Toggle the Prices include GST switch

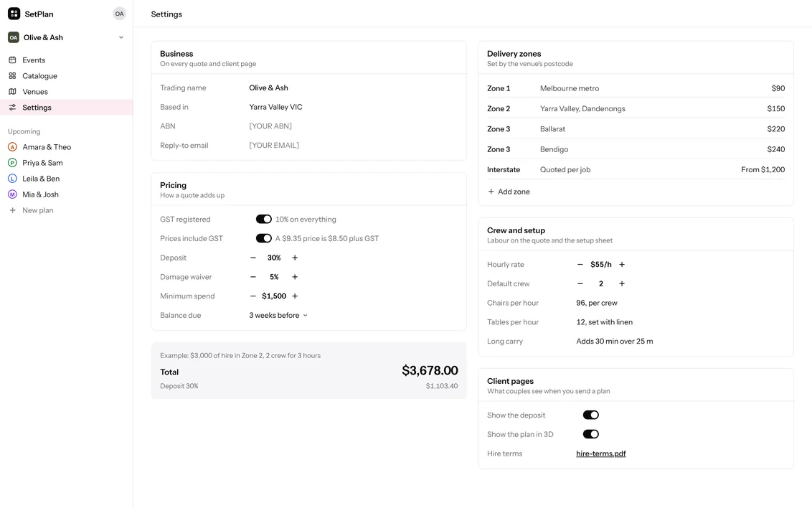(263, 238)
